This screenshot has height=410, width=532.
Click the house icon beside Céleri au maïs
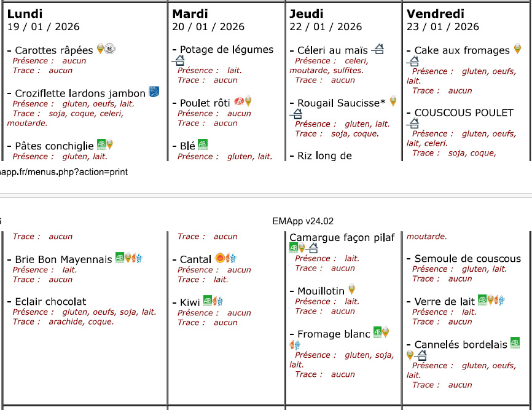378,49
